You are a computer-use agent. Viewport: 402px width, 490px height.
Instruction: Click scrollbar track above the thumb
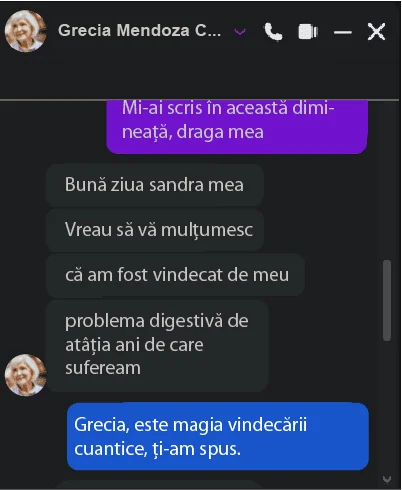click(387, 180)
